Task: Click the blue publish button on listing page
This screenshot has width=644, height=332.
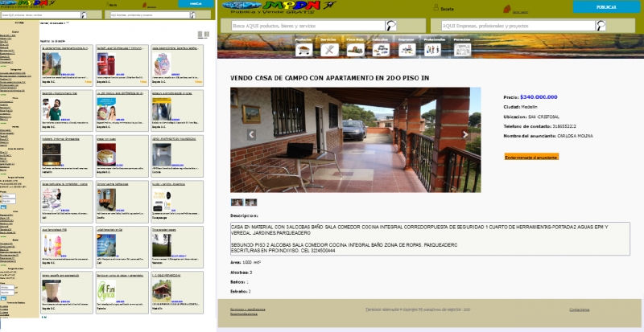Action: click(196, 4)
